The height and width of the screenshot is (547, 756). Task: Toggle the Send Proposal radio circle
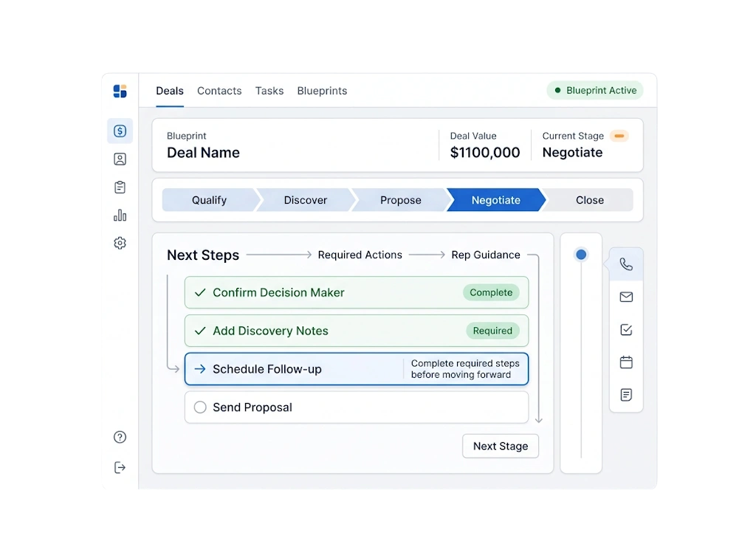[x=200, y=407]
